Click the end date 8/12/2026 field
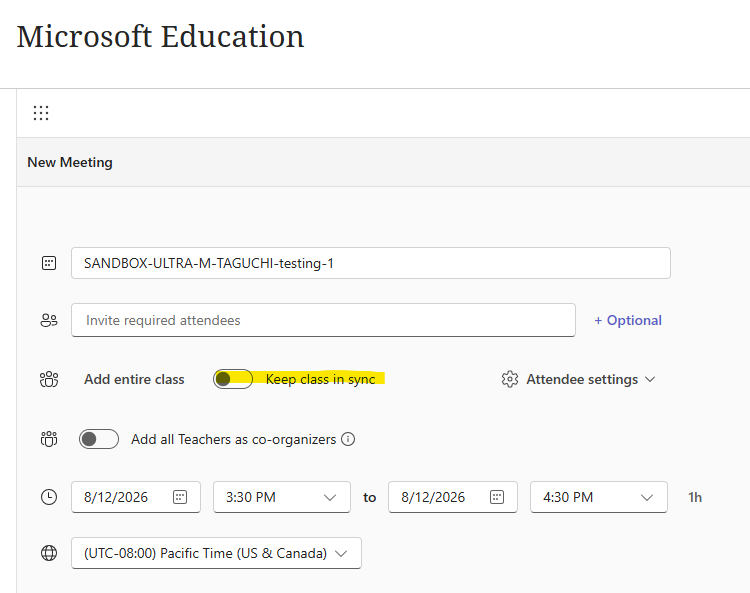750x593 pixels. tap(453, 497)
